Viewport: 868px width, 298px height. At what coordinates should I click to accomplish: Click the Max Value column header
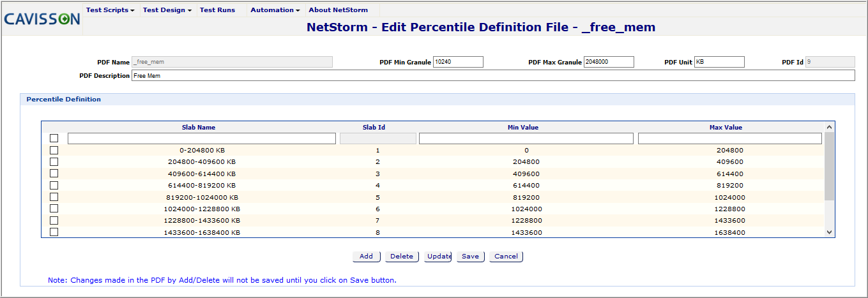726,127
